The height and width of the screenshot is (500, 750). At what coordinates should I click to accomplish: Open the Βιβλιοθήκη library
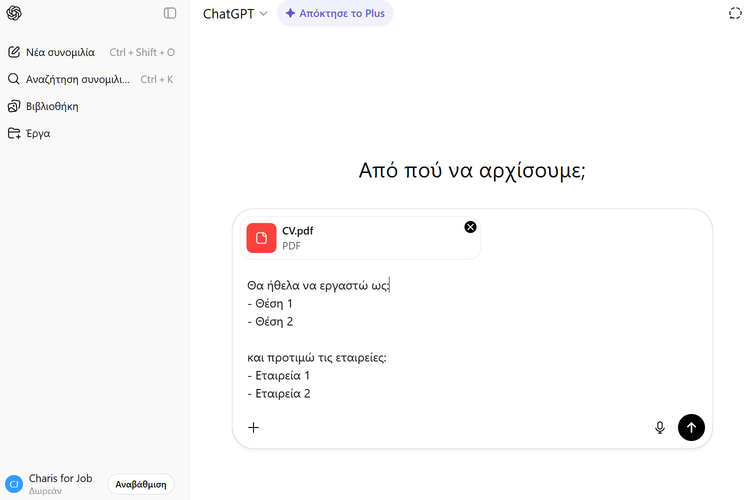click(x=52, y=106)
